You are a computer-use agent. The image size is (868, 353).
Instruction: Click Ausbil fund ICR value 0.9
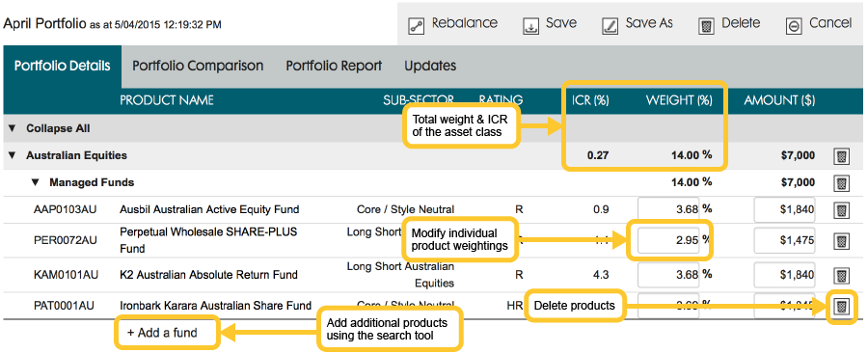[601, 209]
